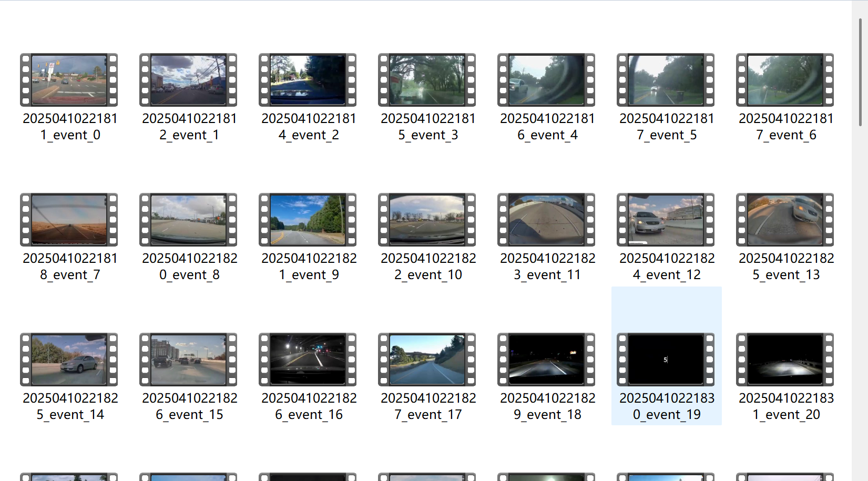Screen dimensions: 868x481
Task: Click file name 20250410221824_event_12
Action: click(x=667, y=267)
